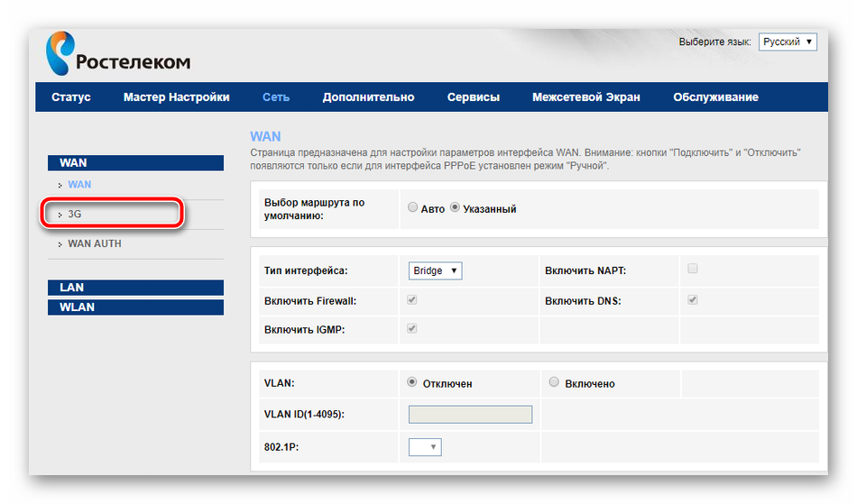Open the 3G sidebar link
This screenshot has width=857, height=504.
click(75, 215)
